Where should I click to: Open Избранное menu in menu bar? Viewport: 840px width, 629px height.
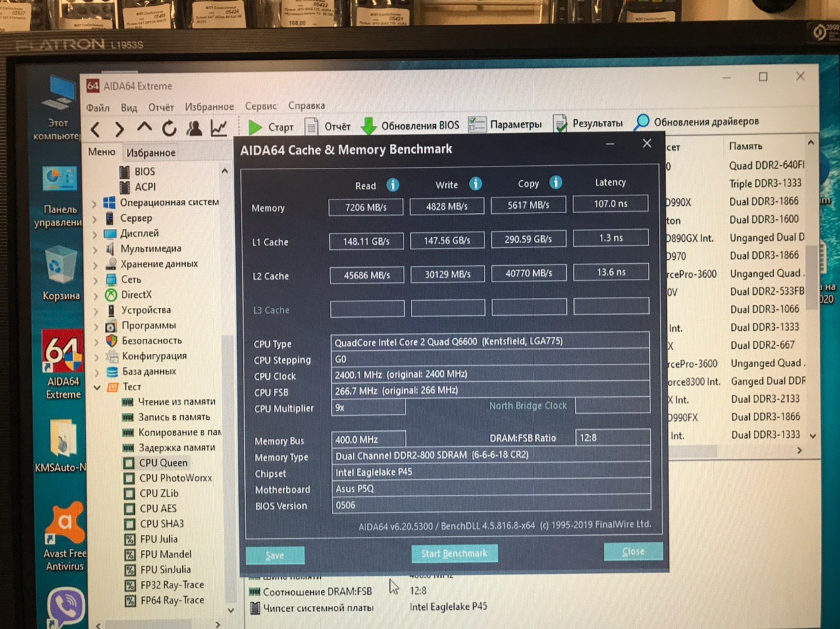(209, 107)
